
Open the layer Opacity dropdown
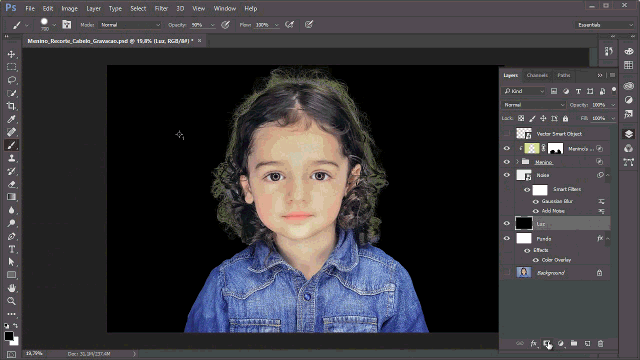point(613,105)
